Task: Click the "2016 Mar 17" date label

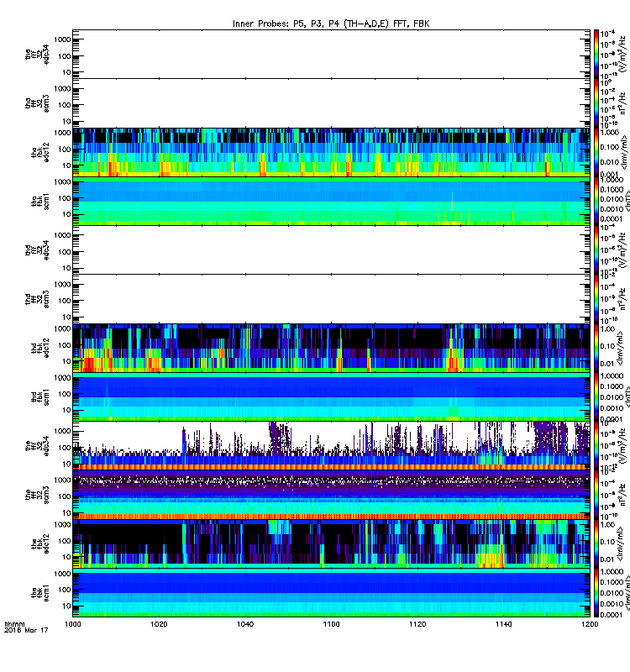Action: point(26,630)
